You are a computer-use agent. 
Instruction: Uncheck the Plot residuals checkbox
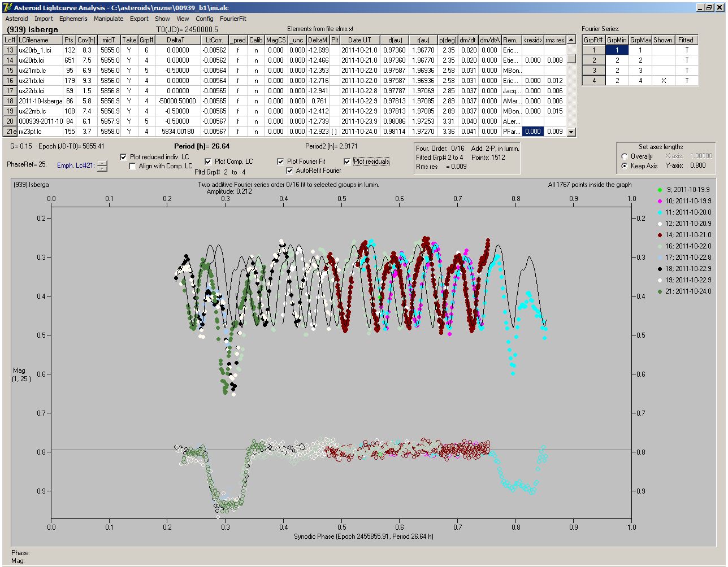347,162
